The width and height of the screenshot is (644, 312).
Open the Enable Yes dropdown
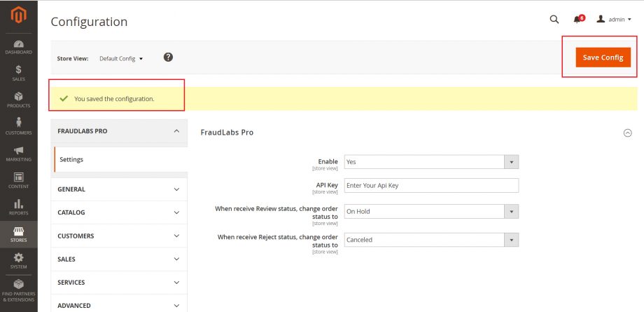431,162
